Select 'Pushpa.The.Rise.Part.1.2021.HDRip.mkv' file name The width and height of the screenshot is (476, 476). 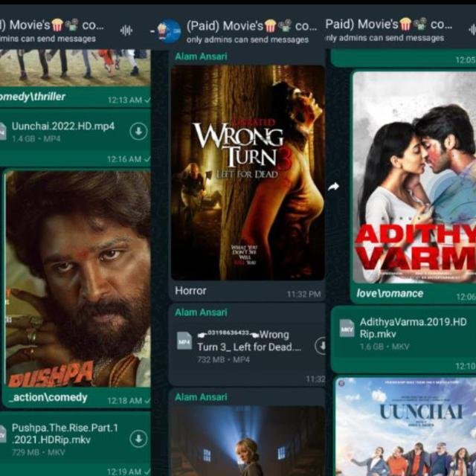[x=65, y=434]
